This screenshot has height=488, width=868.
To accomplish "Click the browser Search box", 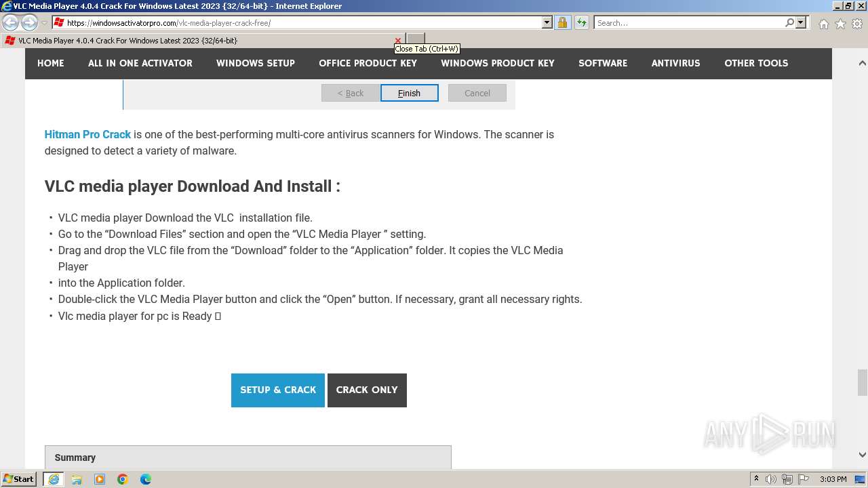I will [x=689, y=23].
